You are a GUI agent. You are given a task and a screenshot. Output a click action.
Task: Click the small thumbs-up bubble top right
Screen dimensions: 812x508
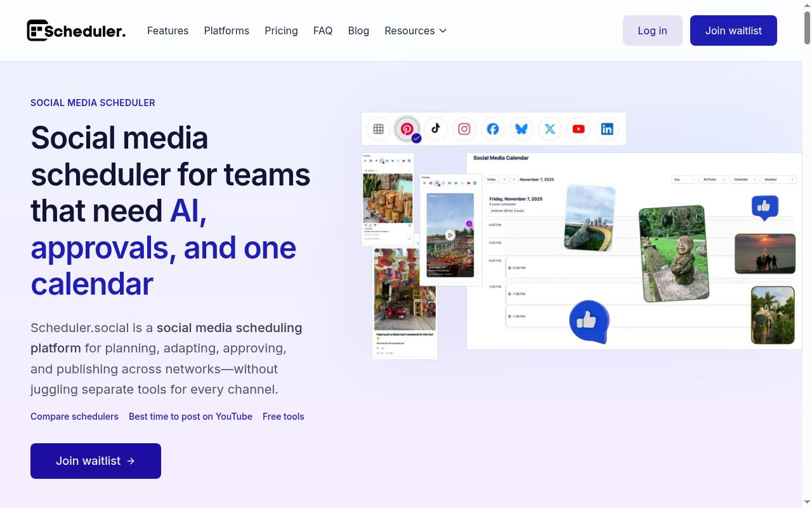click(x=764, y=207)
